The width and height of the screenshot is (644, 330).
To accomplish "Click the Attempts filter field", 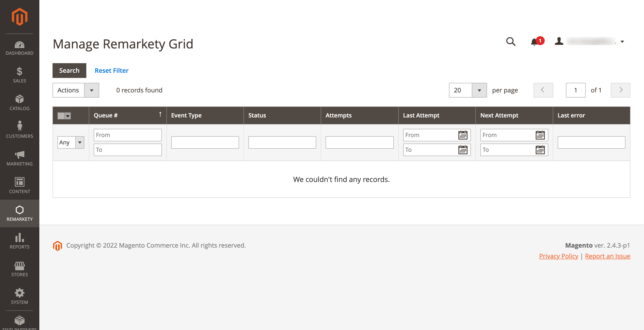I will pyautogui.click(x=360, y=142).
